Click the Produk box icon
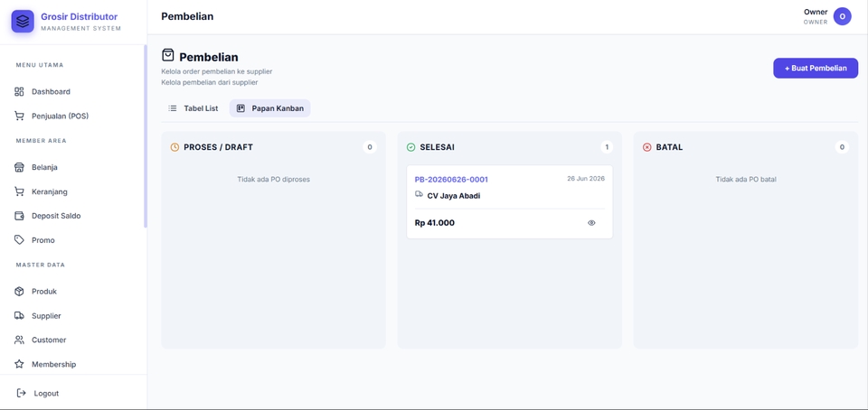Screen dimensions: 868x410 [19, 291]
